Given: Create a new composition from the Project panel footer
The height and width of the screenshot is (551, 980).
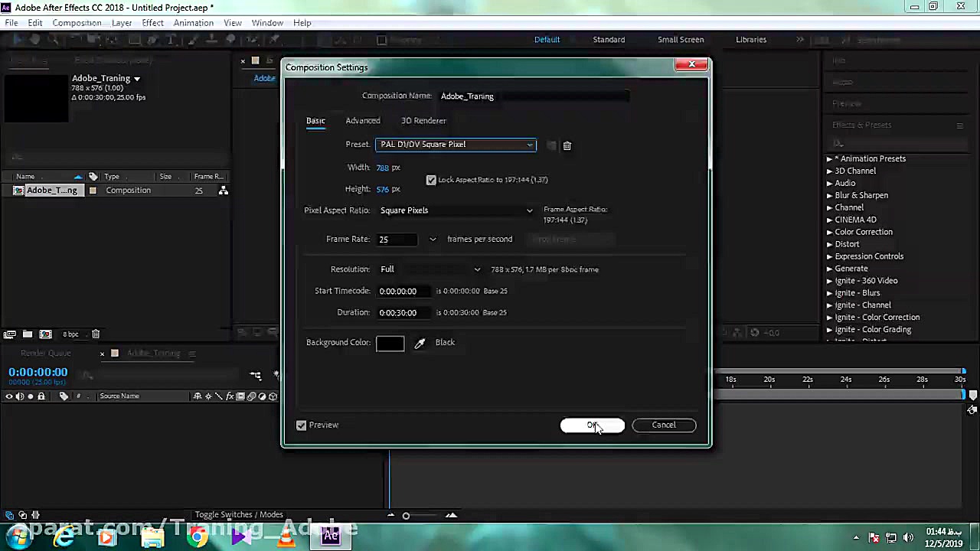Looking at the screenshot, I should pyautogui.click(x=45, y=334).
